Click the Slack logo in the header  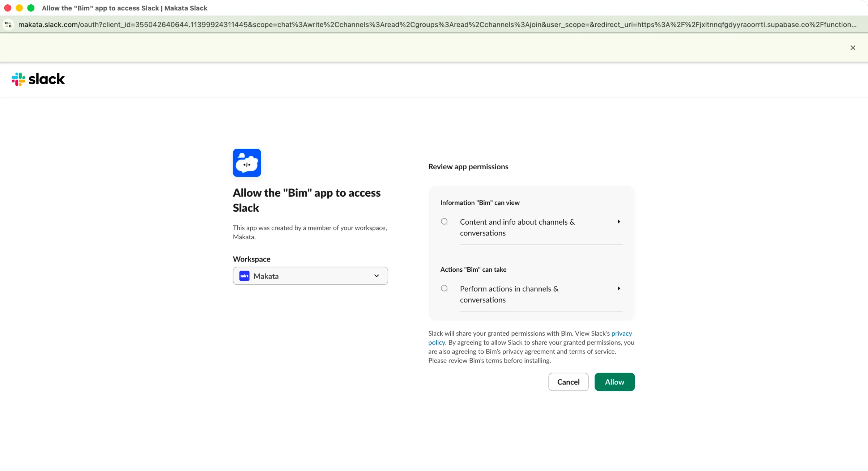pos(38,79)
